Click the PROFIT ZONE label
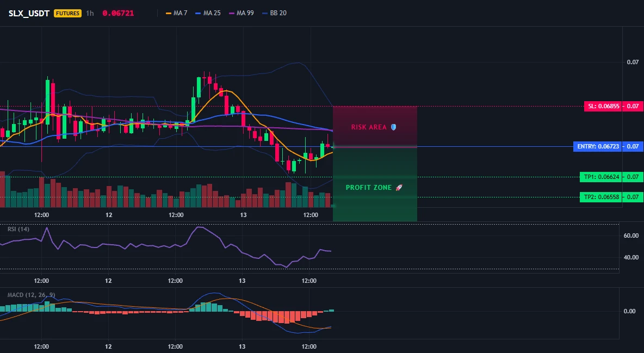 369,188
